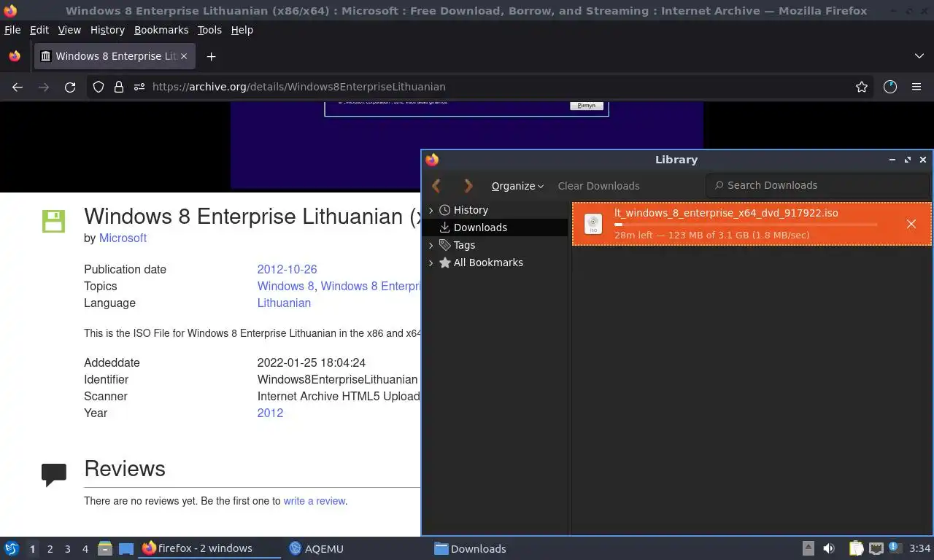Open the Firefox hamburger application menu

point(916,87)
